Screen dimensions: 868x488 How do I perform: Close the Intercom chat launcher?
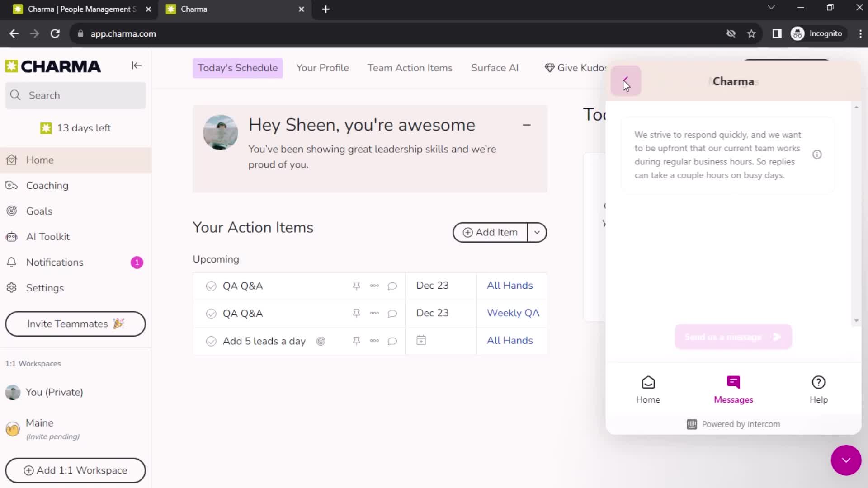846,460
